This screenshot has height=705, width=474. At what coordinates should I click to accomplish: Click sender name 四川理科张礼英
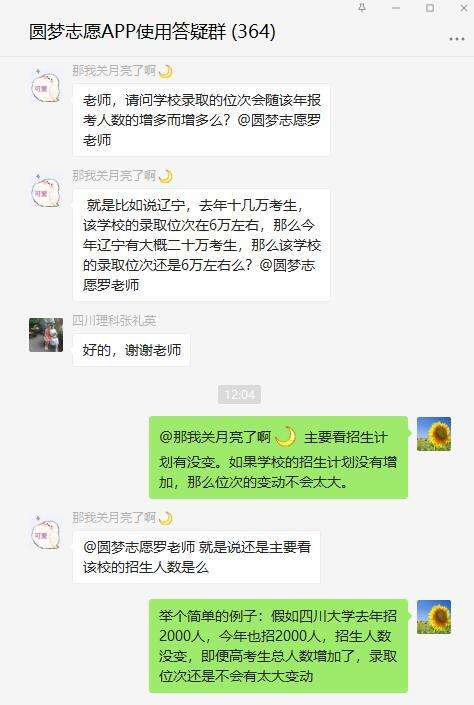[x=114, y=321]
